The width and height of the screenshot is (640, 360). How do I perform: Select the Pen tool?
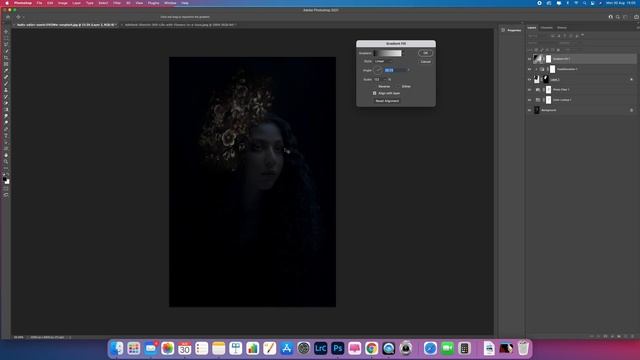6,129
